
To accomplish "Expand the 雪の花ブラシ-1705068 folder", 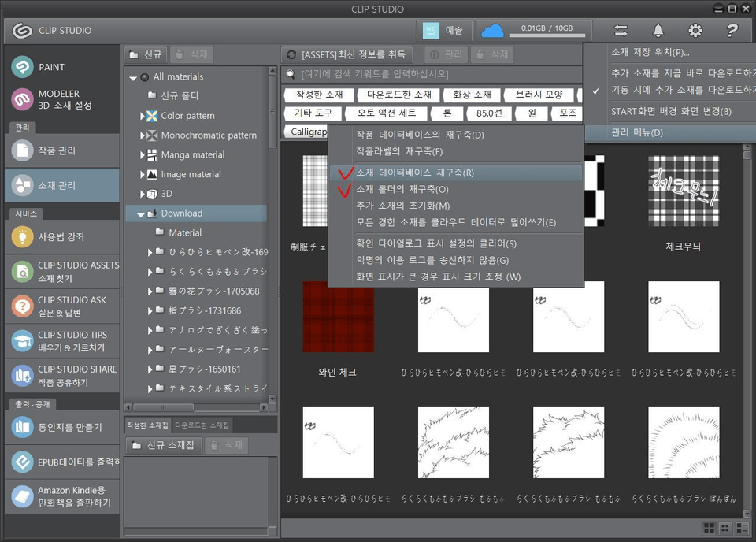I will coord(150,291).
